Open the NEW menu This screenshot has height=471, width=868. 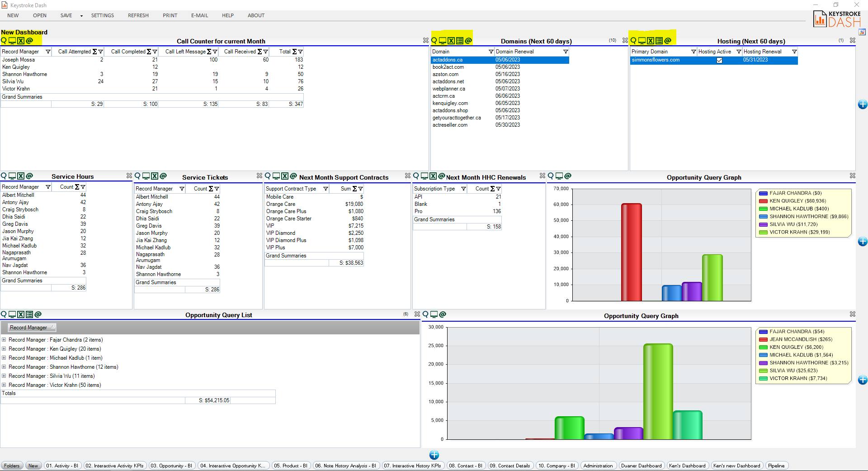click(13, 15)
